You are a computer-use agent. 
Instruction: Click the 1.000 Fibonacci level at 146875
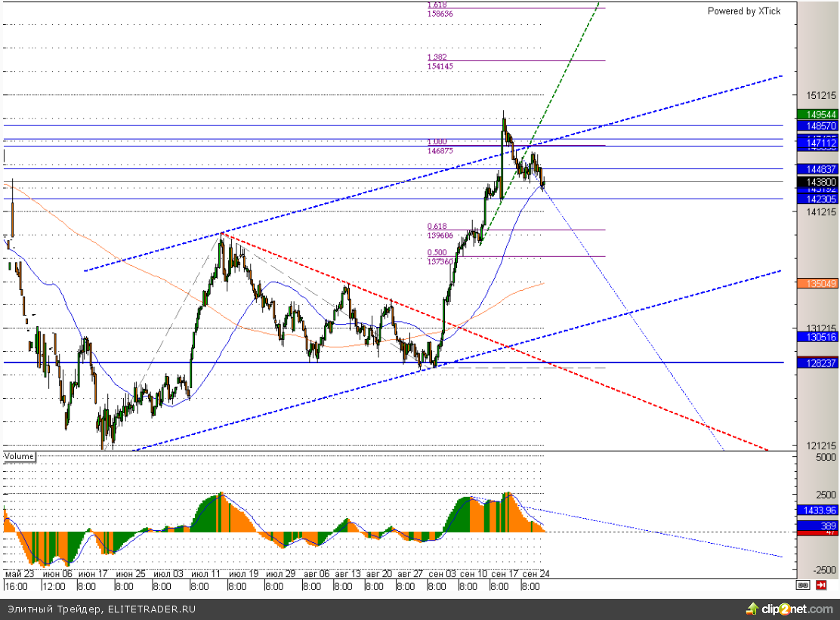(440, 147)
